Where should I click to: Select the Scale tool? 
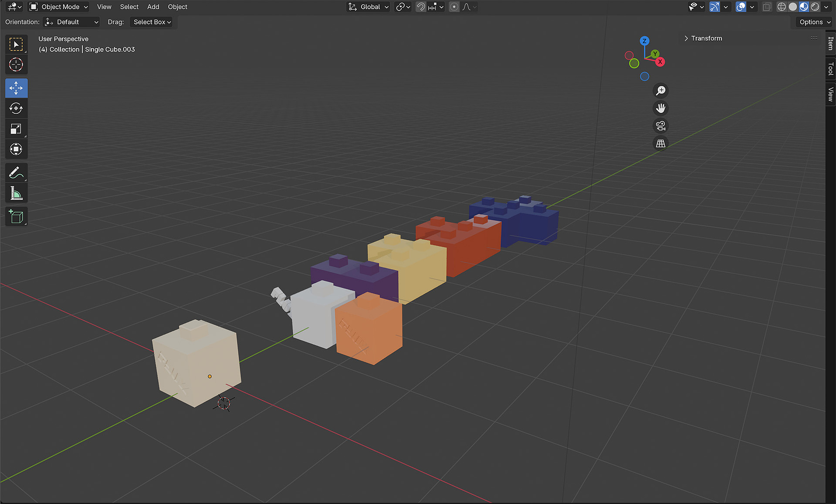(x=16, y=129)
